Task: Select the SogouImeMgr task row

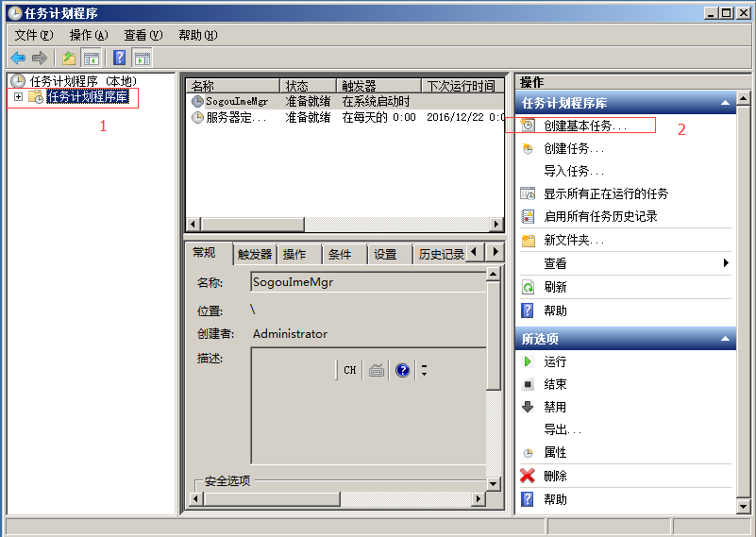Action: 236,101
